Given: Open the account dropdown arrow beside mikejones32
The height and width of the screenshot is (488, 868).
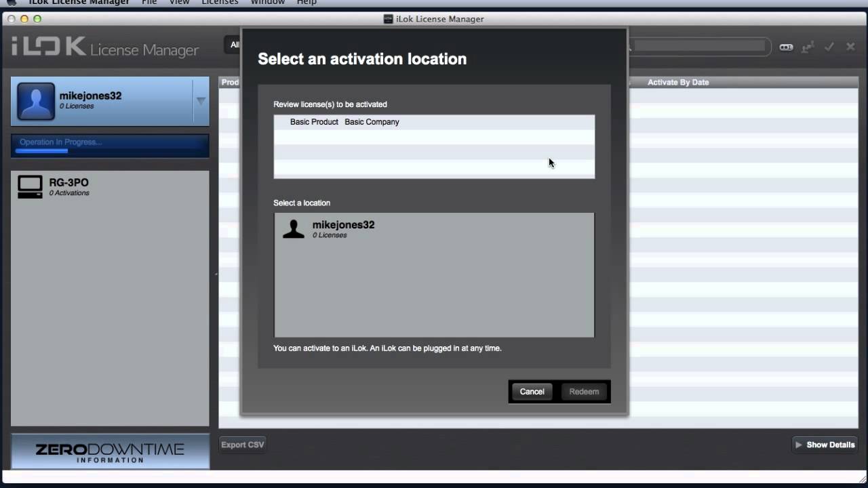Looking at the screenshot, I should [x=201, y=101].
